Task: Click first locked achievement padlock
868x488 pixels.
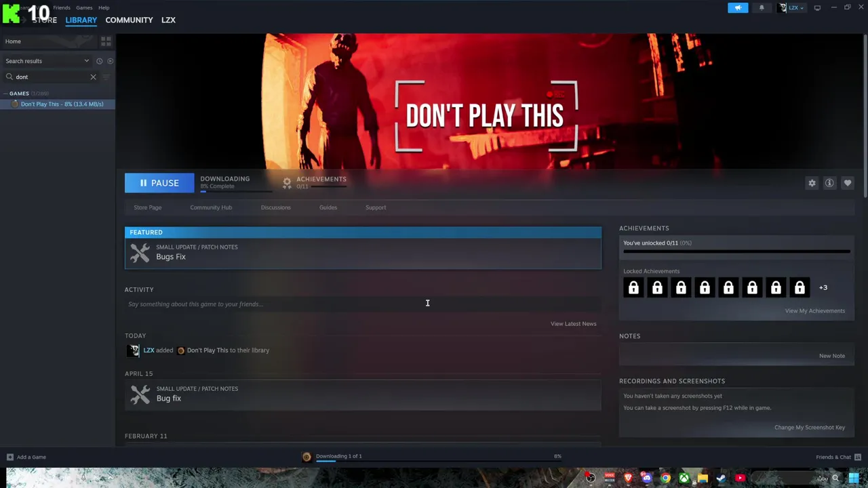Action: click(633, 287)
